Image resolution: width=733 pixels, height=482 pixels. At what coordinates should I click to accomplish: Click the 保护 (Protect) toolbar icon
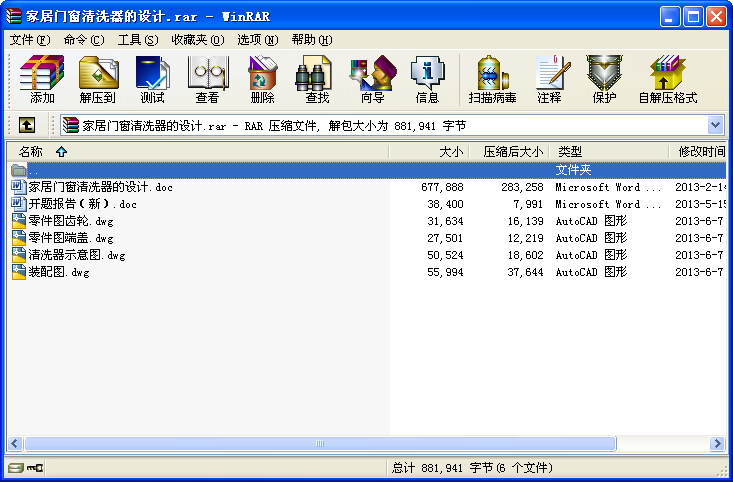tap(604, 79)
